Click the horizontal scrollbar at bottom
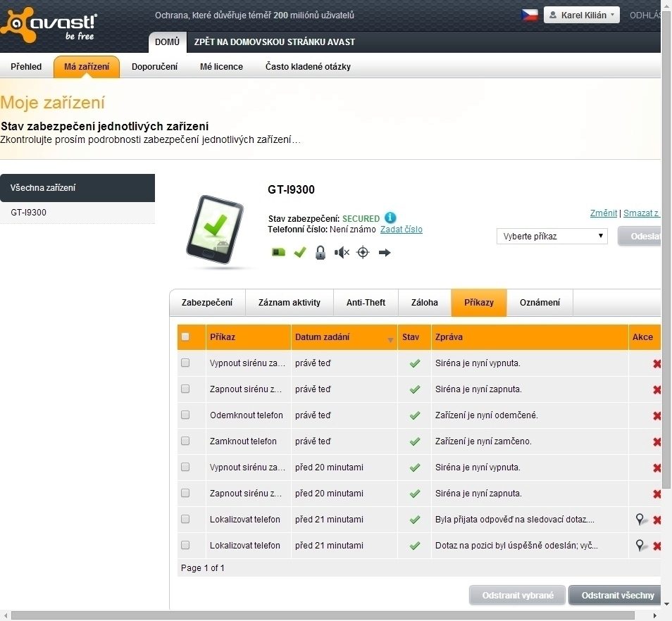Viewport: 672px width, 621px height. [323, 615]
